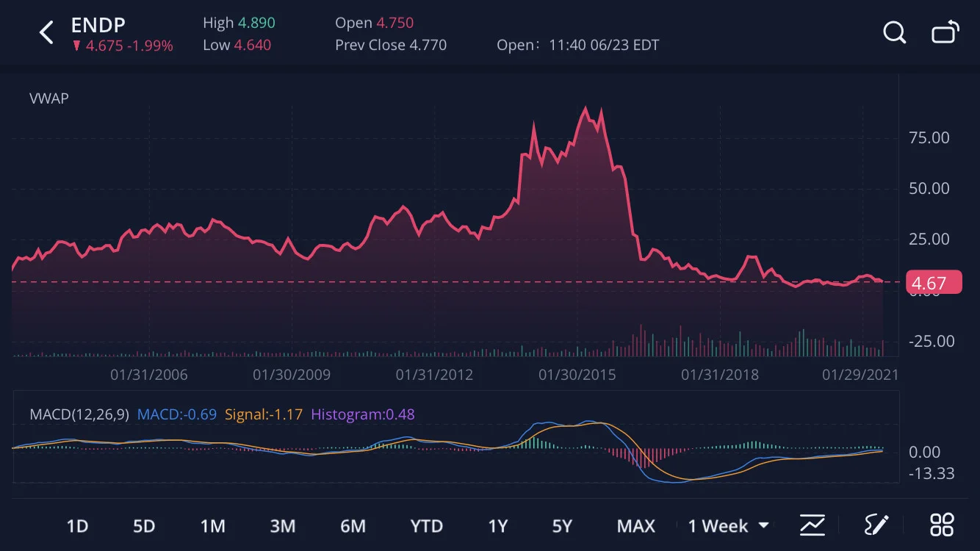Tap the 4.67 current price tag
980x551 pixels.
(x=934, y=283)
